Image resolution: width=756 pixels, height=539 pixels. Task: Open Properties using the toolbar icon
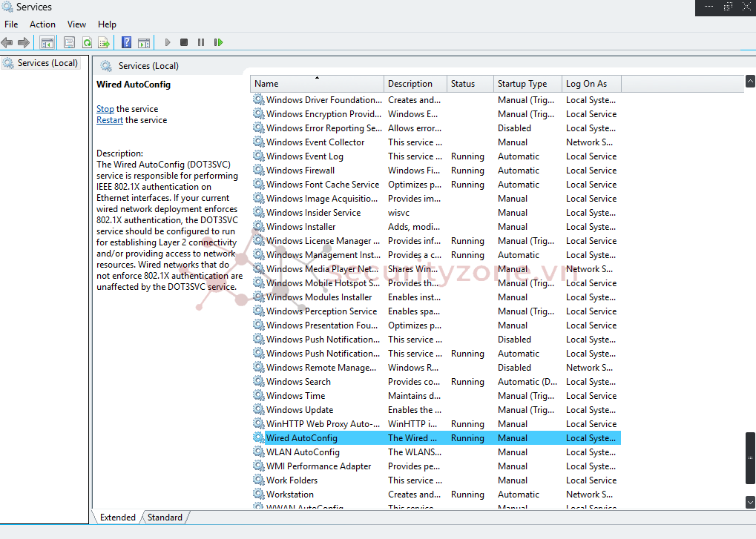tap(70, 43)
